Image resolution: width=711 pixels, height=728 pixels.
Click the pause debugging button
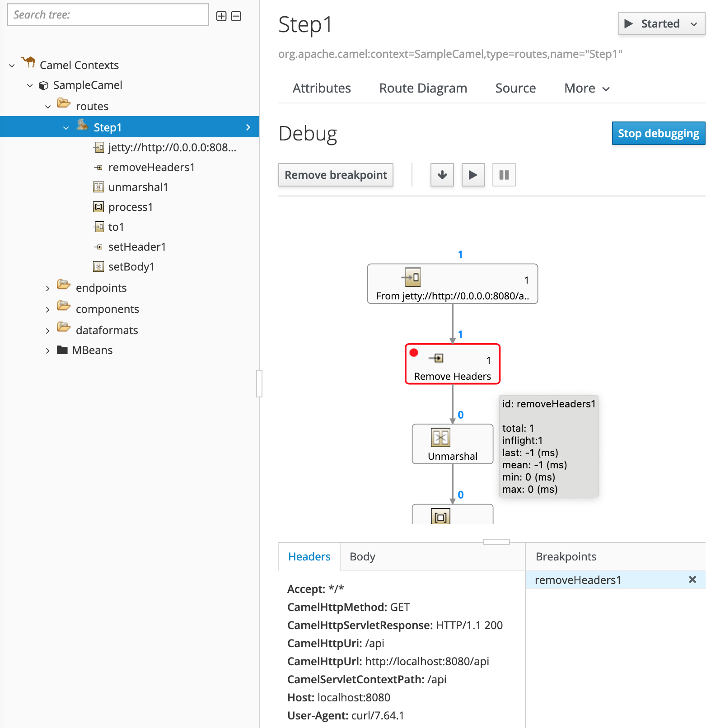point(504,175)
